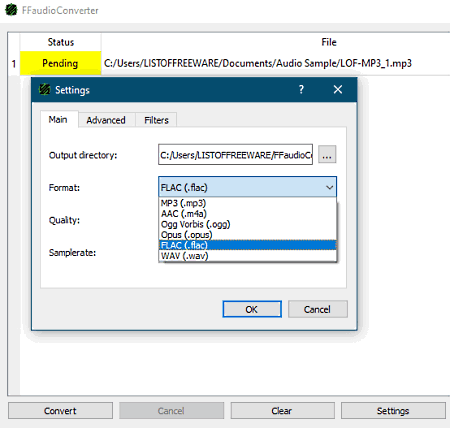This screenshot has width=450, height=428.
Task: Choose Opus (.opus) from format list
Action: pos(247,235)
